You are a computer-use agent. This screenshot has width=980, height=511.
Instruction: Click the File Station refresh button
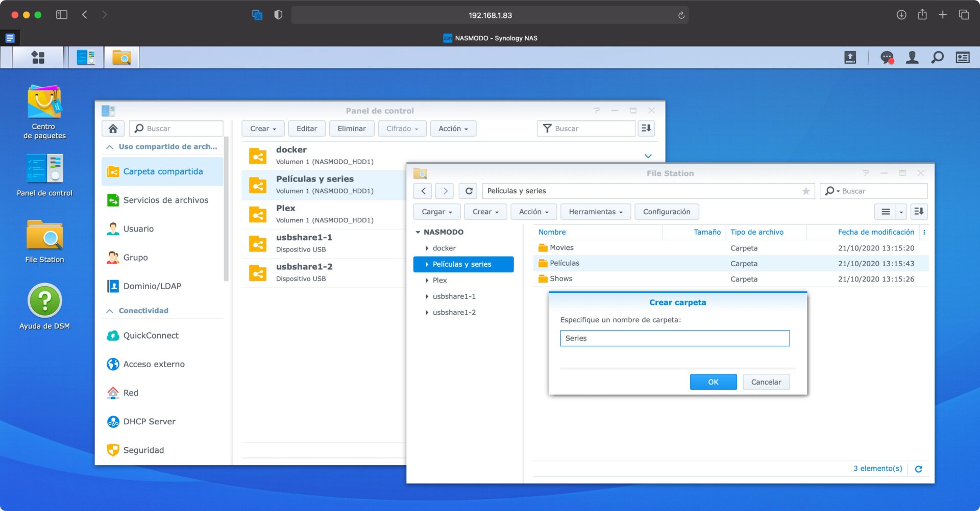point(469,191)
